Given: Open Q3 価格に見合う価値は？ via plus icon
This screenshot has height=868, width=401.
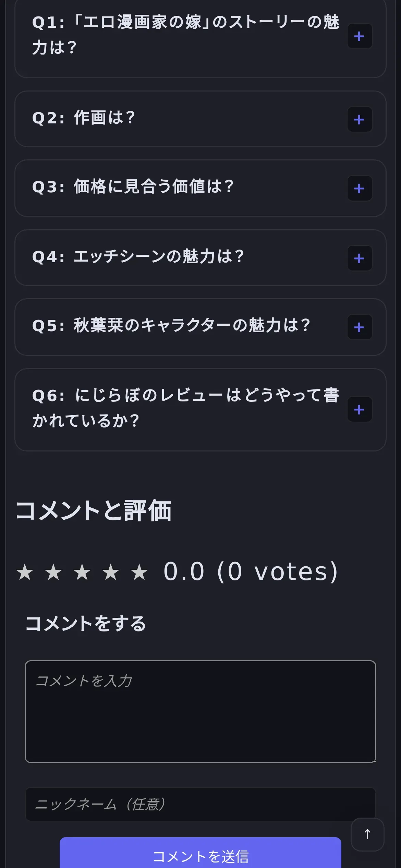Looking at the screenshot, I should coord(360,188).
